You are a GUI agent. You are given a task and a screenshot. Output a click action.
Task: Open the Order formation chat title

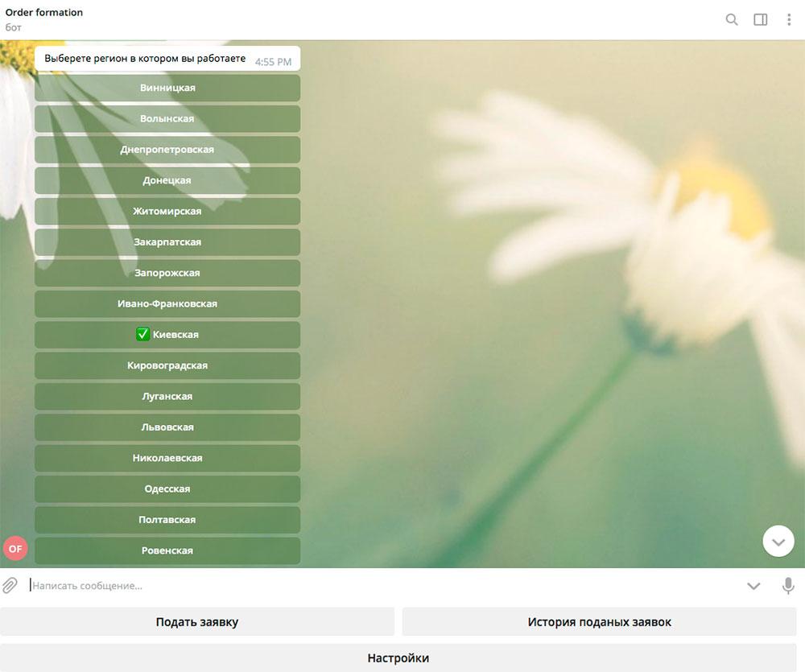click(x=44, y=12)
